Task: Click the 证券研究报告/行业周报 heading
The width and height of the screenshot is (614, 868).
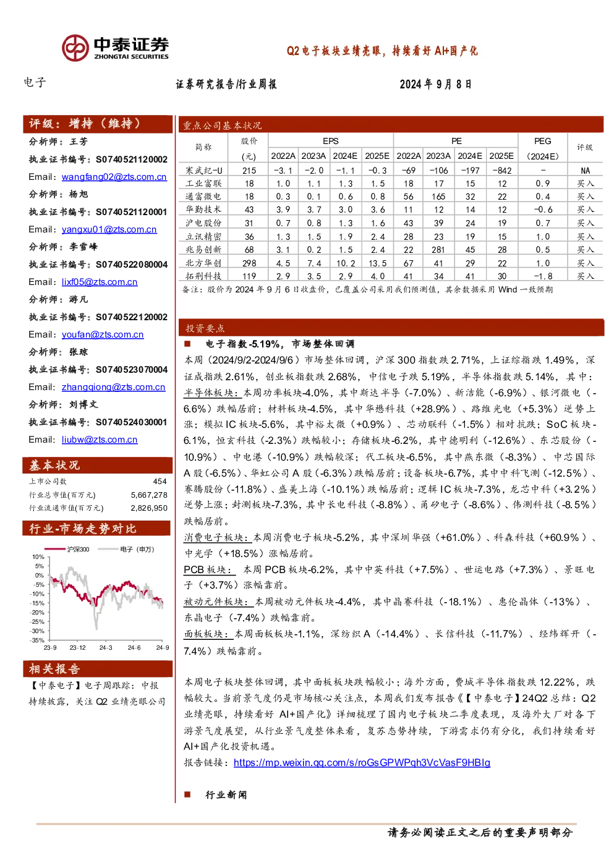Action: pyautogui.click(x=226, y=84)
